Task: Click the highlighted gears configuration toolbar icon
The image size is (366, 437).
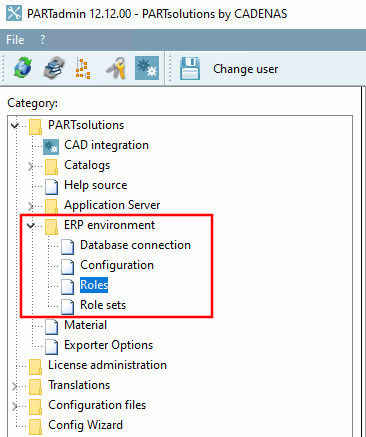Action: coord(147,68)
